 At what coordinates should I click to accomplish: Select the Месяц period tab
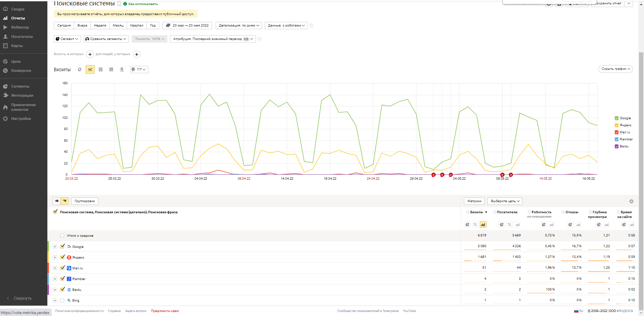coord(118,26)
